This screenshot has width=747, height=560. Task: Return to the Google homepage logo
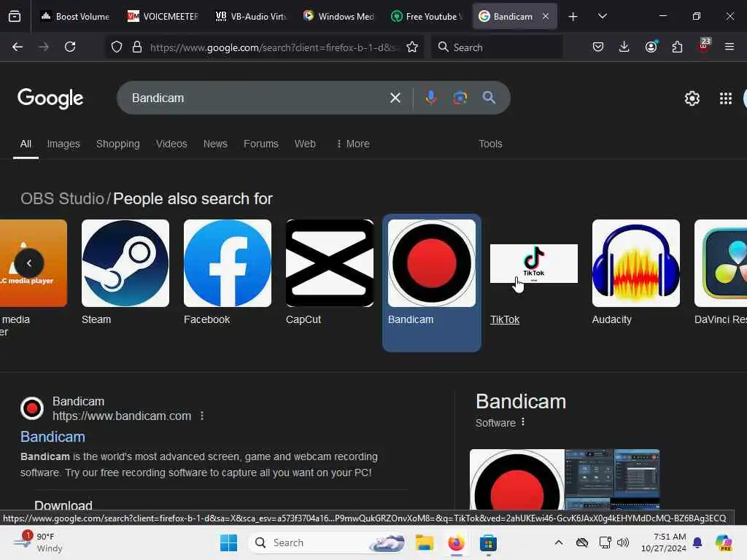point(50,98)
